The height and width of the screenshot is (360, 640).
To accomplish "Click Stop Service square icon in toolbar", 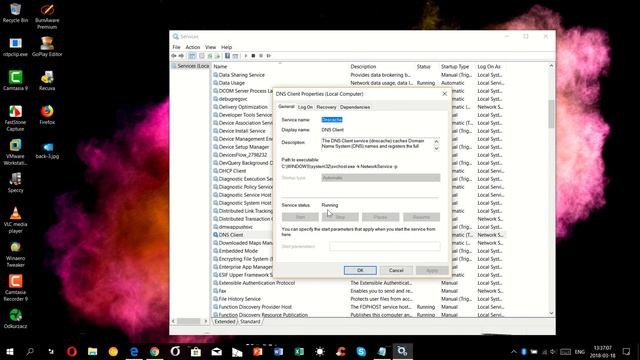I will point(253,56).
